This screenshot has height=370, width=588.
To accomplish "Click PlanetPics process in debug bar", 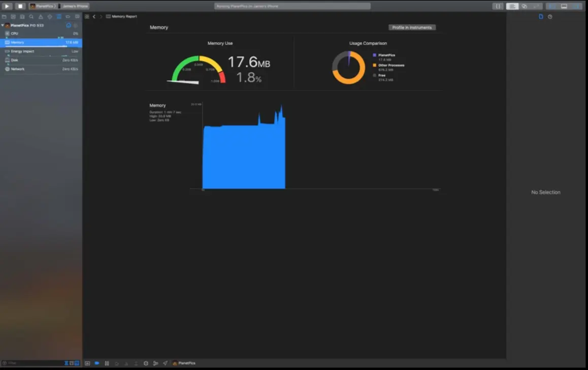I will 184,363.
